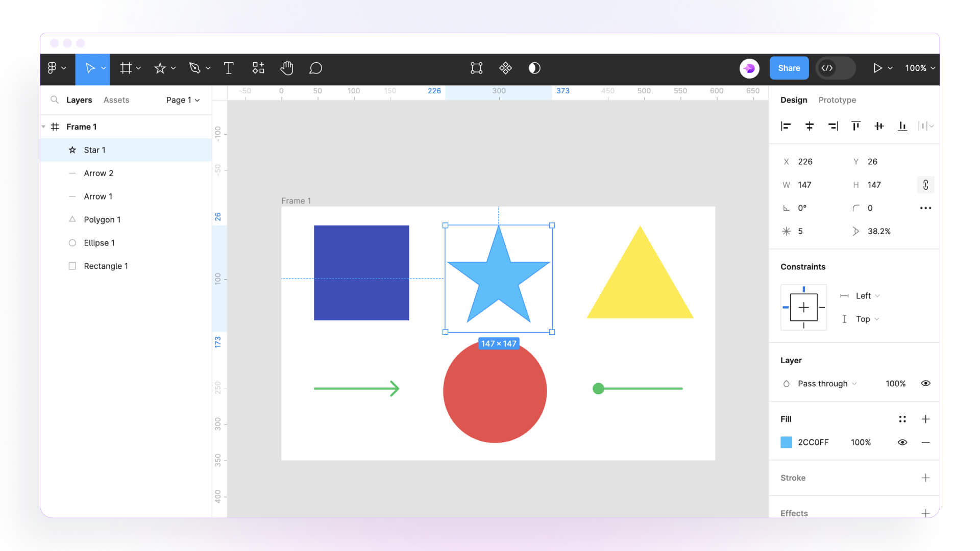This screenshot has width=980, height=551.
Task: Open the Page 1 dropdown
Action: coord(182,100)
